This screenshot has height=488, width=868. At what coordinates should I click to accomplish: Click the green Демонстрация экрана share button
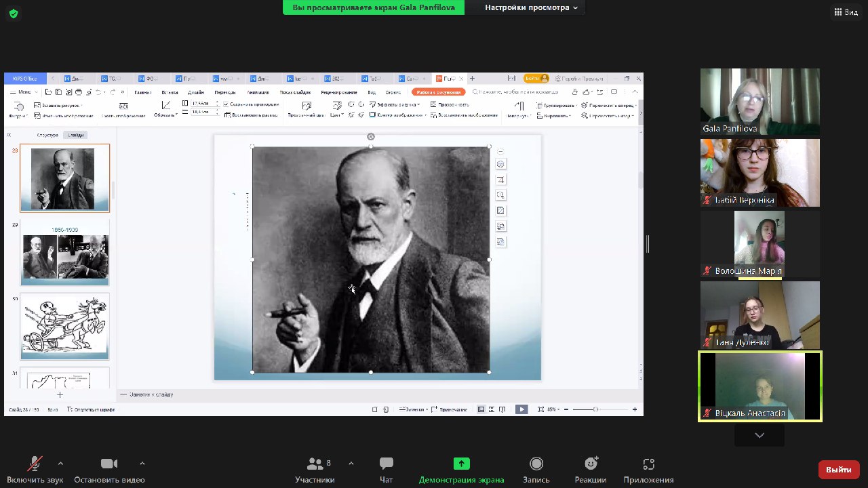click(x=461, y=470)
